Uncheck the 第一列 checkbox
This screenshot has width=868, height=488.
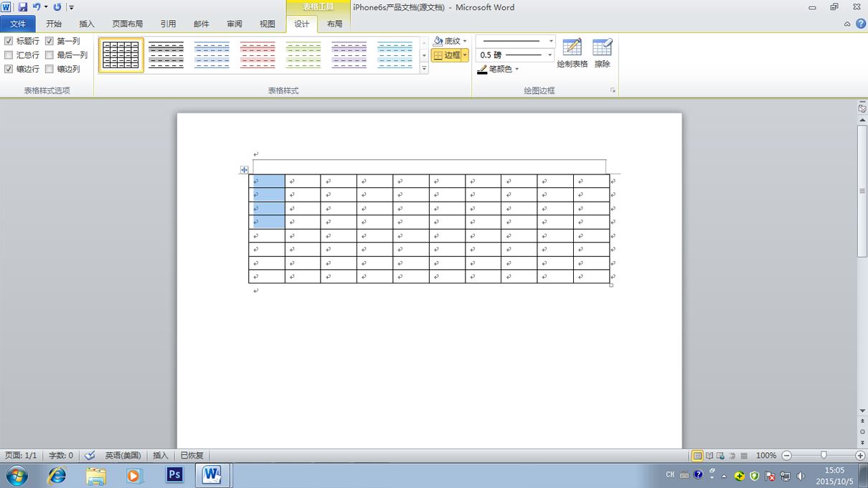point(49,41)
